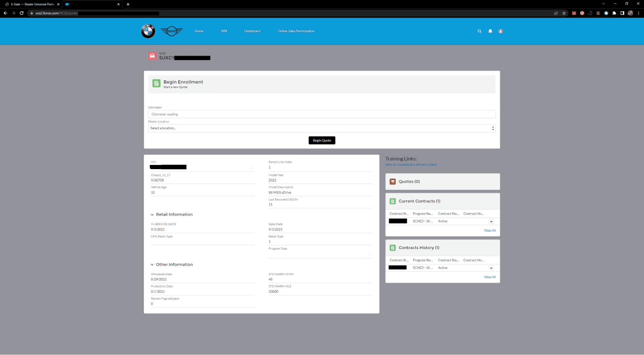Go to the Dashboard menu item

coord(252,31)
